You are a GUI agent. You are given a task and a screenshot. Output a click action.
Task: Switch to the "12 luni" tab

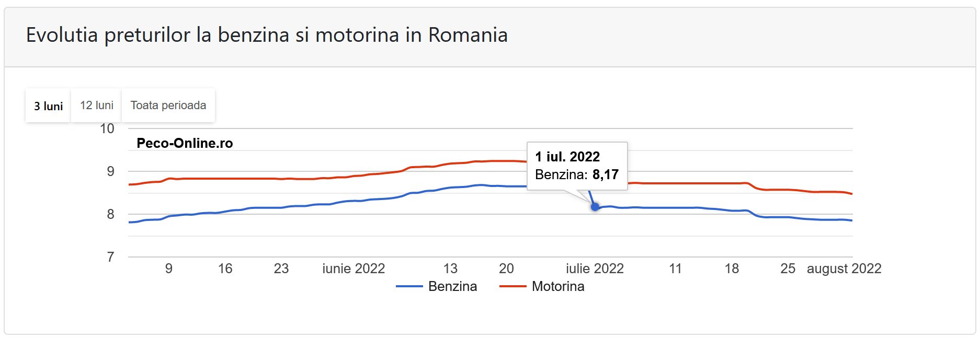[x=97, y=106]
